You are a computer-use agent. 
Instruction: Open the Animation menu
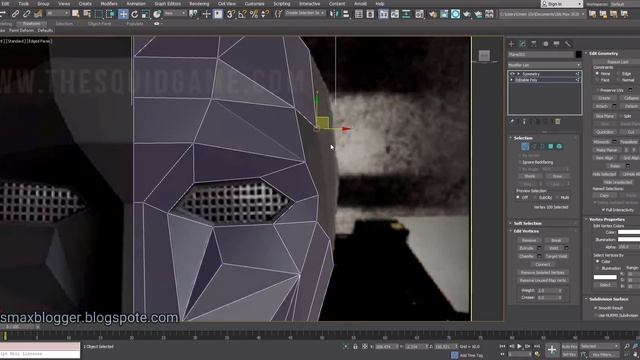click(x=136, y=4)
